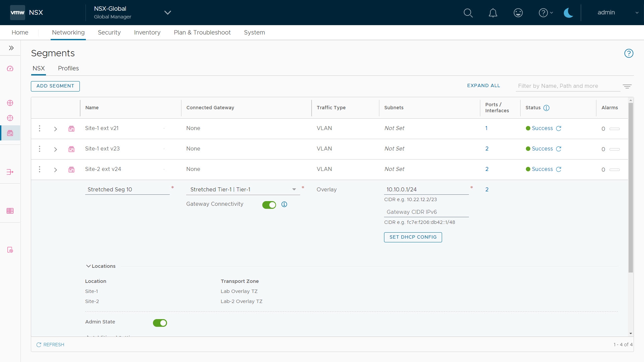Collapse the Locations section

[x=89, y=266]
